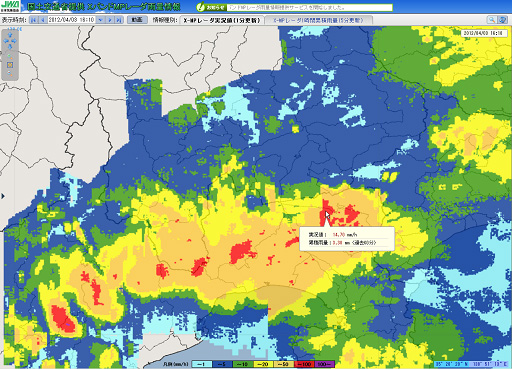This screenshot has height=369, width=512.
Task: Open the display time dropdown arrow
Action: pos(100,20)
